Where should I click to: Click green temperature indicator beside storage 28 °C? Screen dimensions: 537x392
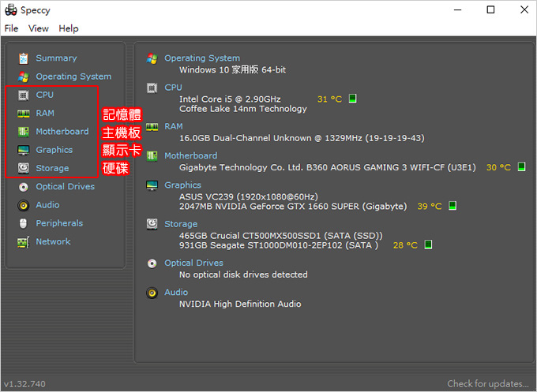(x=428, y=245)
